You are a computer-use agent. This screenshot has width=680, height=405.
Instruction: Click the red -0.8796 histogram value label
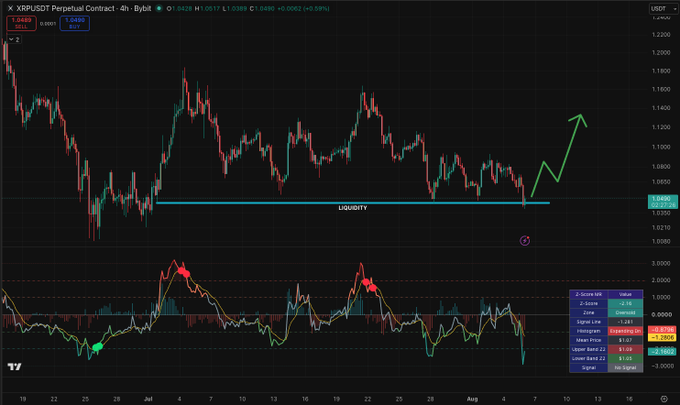tap(661, 330)
